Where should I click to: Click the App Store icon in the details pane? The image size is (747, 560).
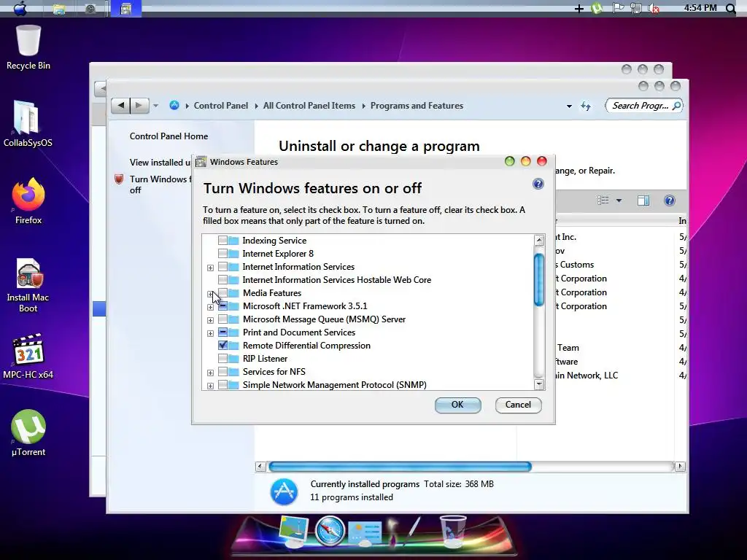[284, 491]
